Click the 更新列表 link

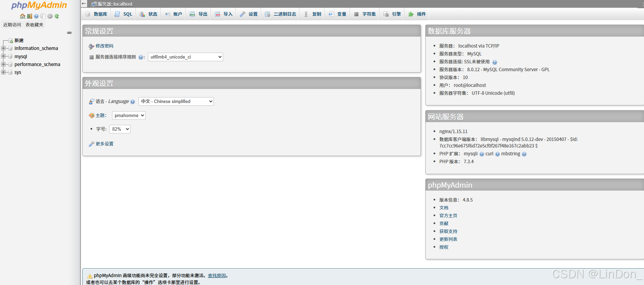coord(448,239)
